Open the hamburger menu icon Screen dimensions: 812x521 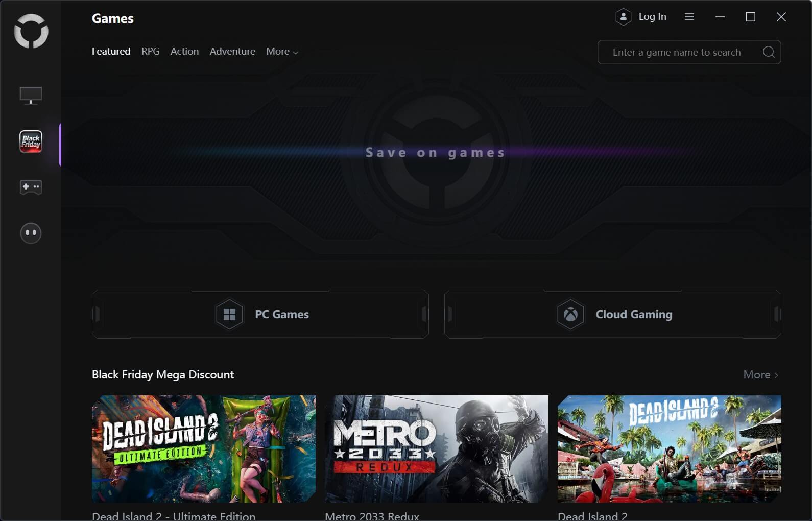pos(689,17)
